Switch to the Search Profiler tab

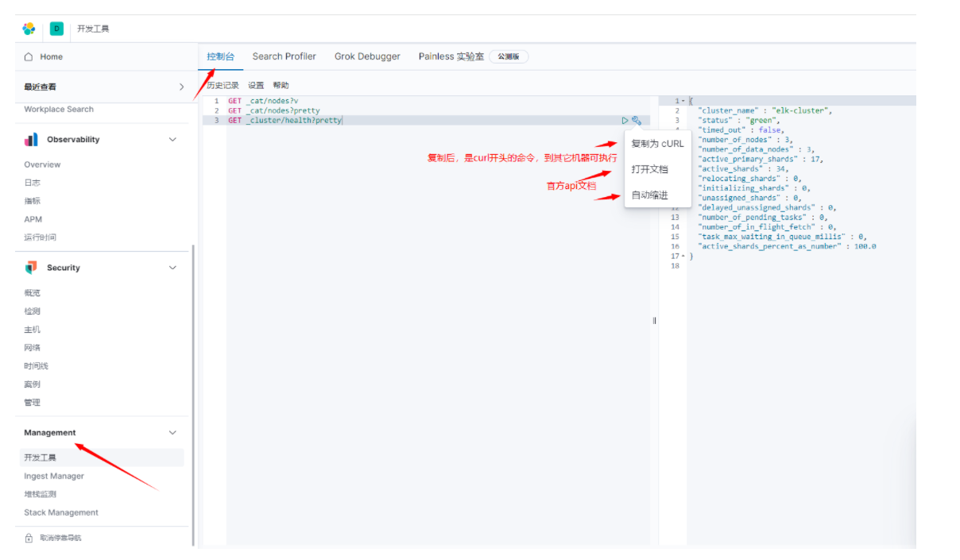point(284,56)
